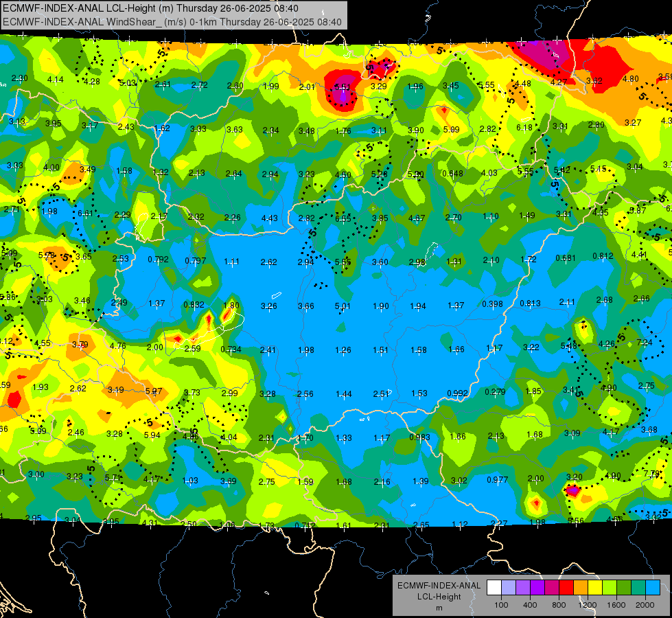672x618 pixels.
Task: Click the wind shear value 6.18
Action: coord(524,127)
